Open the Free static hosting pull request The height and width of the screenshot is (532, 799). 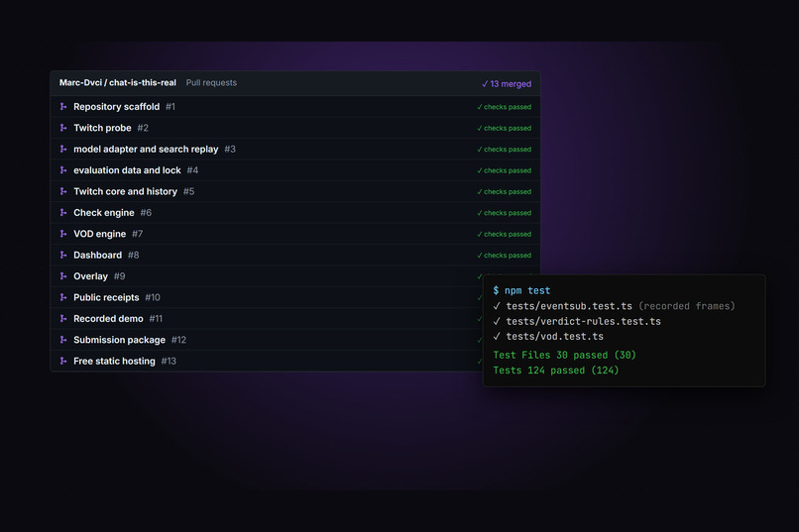114,361
